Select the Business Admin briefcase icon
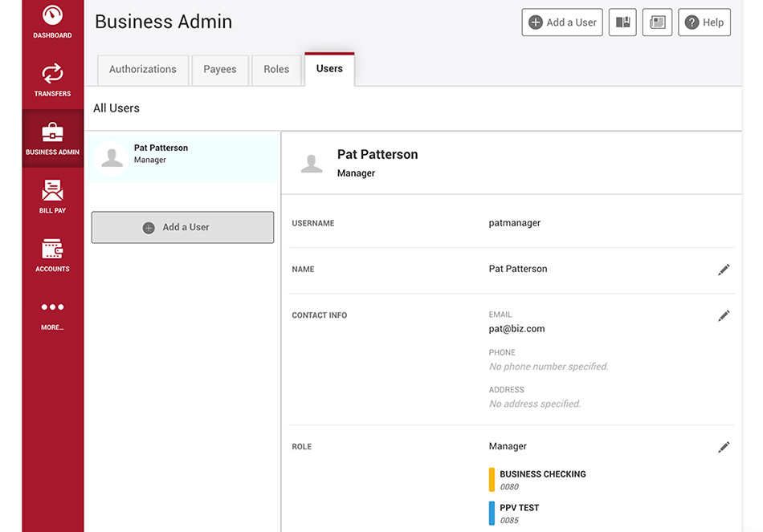 [x=52, y=132]
